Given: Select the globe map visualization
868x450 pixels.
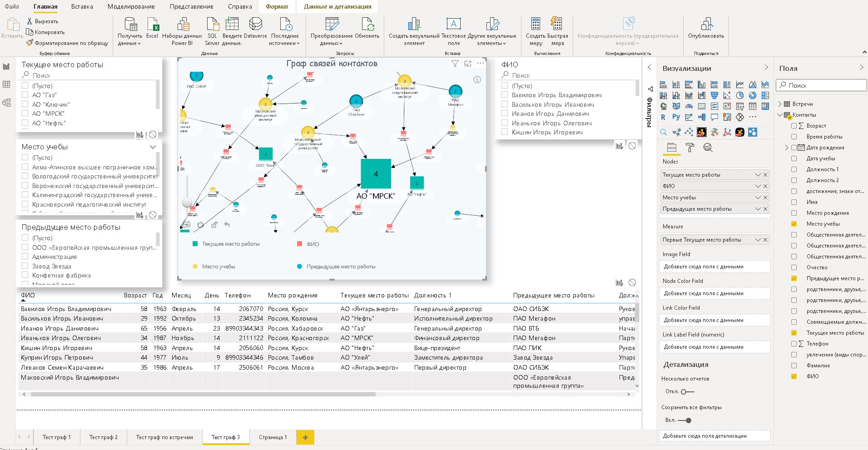Looking at the screenshot, I should point(664,106).
